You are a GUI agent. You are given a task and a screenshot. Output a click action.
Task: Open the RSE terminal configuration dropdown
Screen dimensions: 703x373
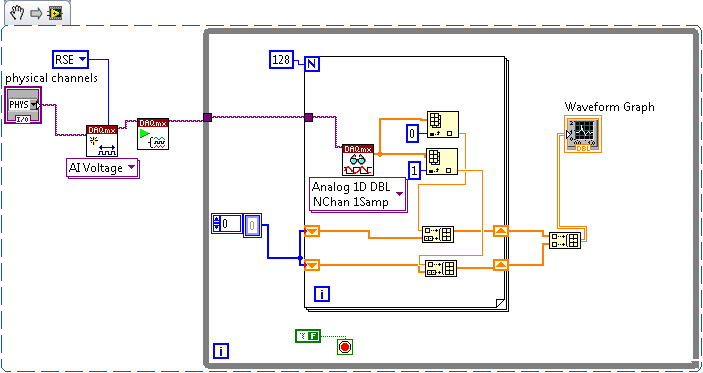pos(71,59)
